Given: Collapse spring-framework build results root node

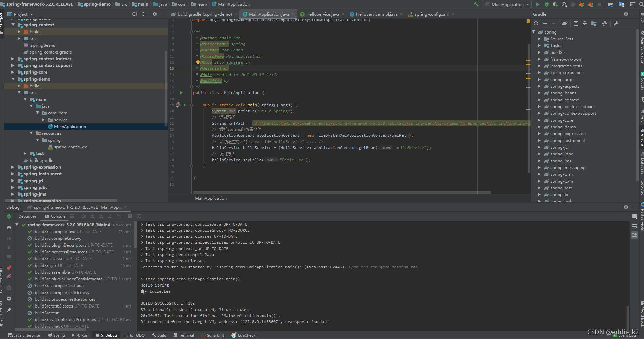Looking at the screenshot, I should tap(17, 224).
